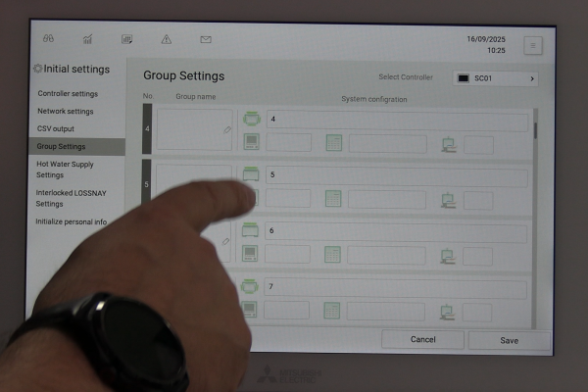
Task: Open the mail envelope icon
Action: [206, 39]
